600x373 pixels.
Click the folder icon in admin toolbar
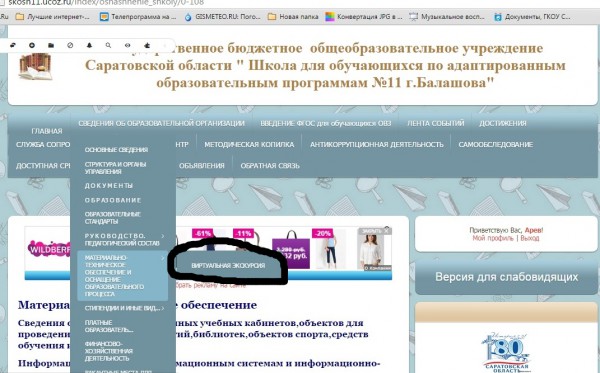point(51,45)
